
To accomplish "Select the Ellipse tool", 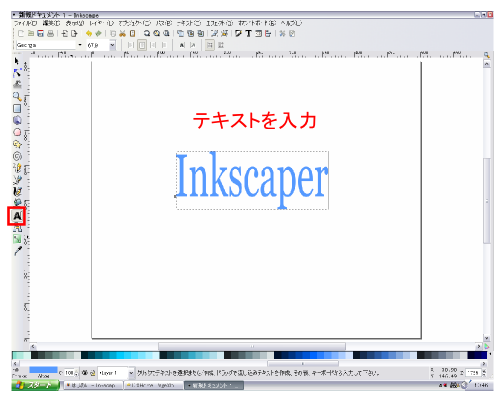I will (17, 132).
